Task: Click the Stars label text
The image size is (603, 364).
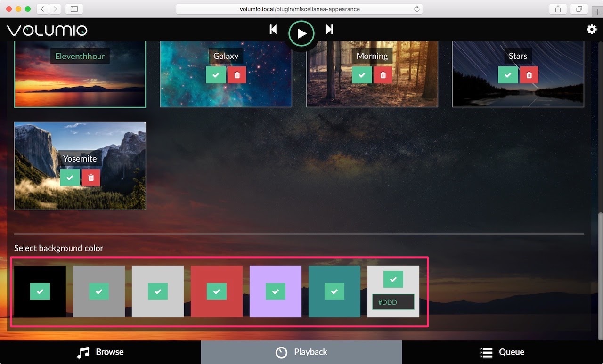Action: pos(518,56)
